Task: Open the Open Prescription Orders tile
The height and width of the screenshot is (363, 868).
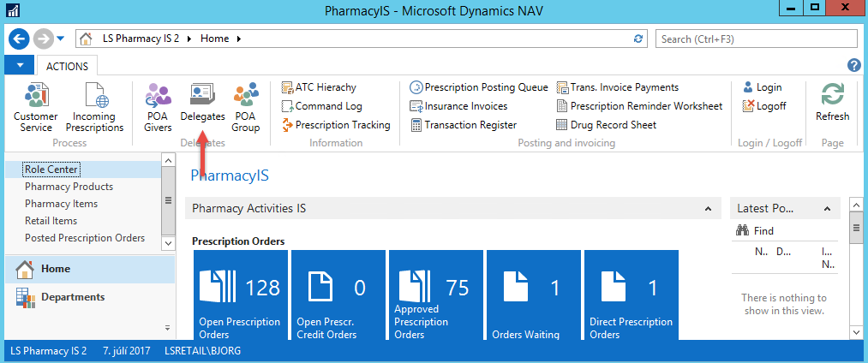Action: coord(241,295)
